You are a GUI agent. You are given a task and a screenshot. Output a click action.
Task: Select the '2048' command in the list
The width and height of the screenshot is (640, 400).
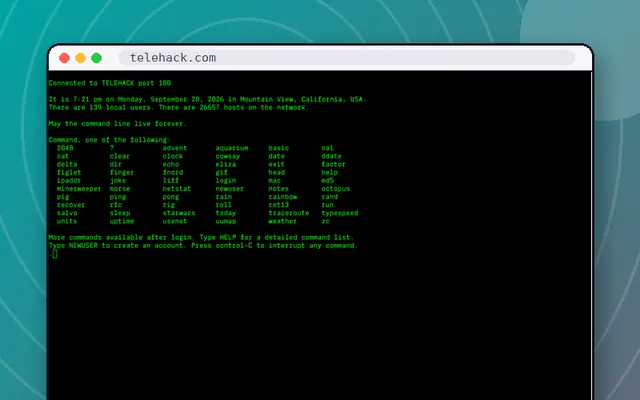point(65,148)
